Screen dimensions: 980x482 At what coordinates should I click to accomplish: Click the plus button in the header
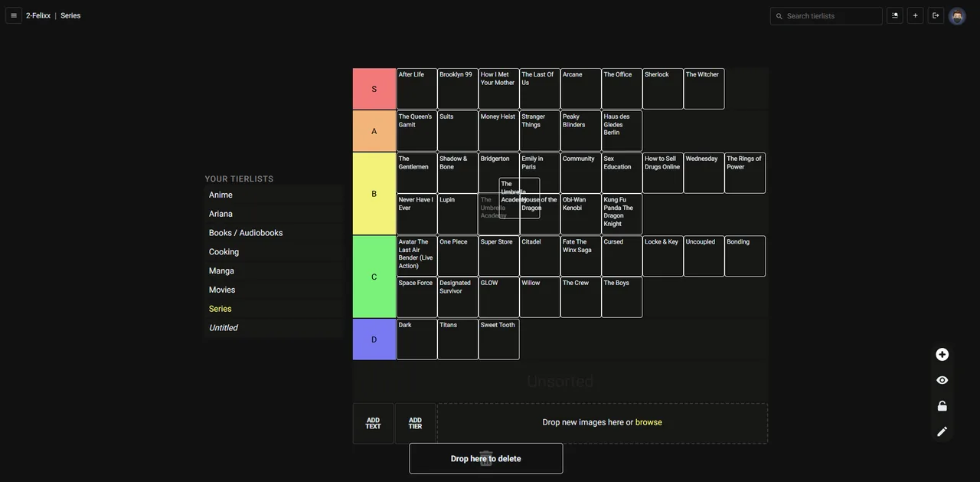[x=916, y=15]
